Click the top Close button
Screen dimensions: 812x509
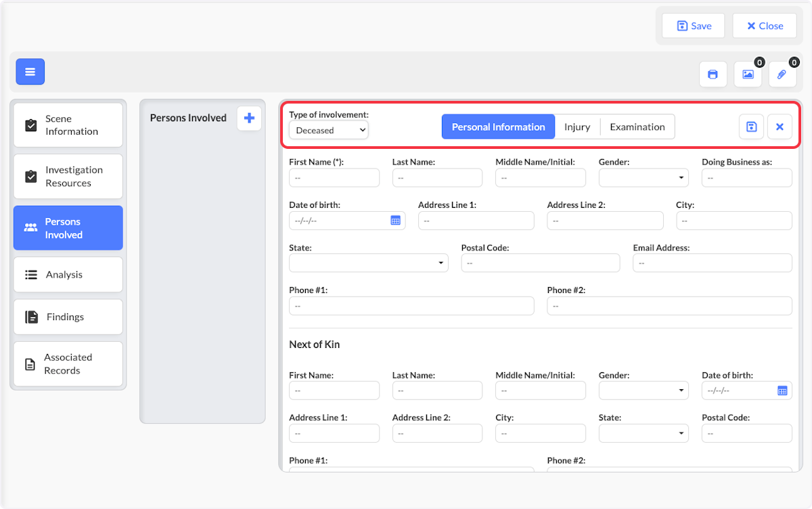(765, 26)
